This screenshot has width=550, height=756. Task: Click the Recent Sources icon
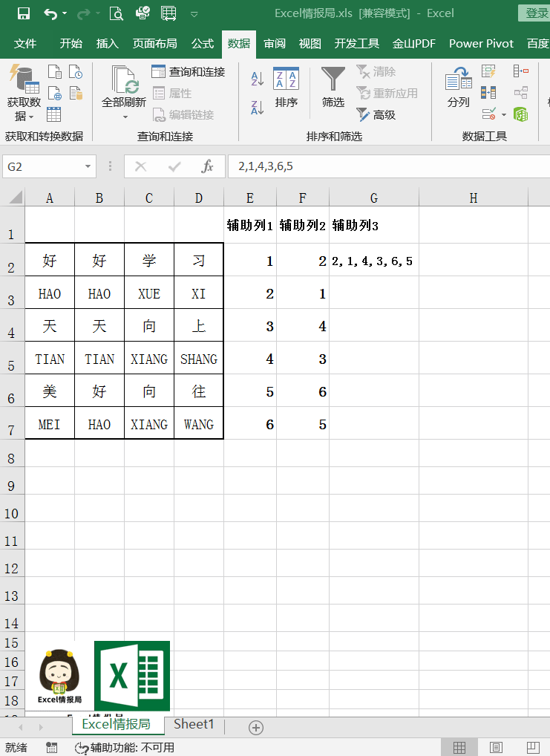[76, 72]
